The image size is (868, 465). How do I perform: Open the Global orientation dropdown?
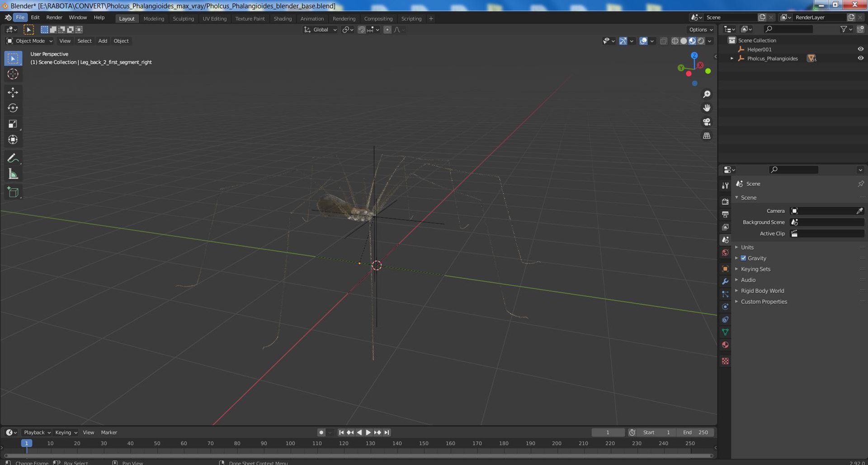[320, 30]
